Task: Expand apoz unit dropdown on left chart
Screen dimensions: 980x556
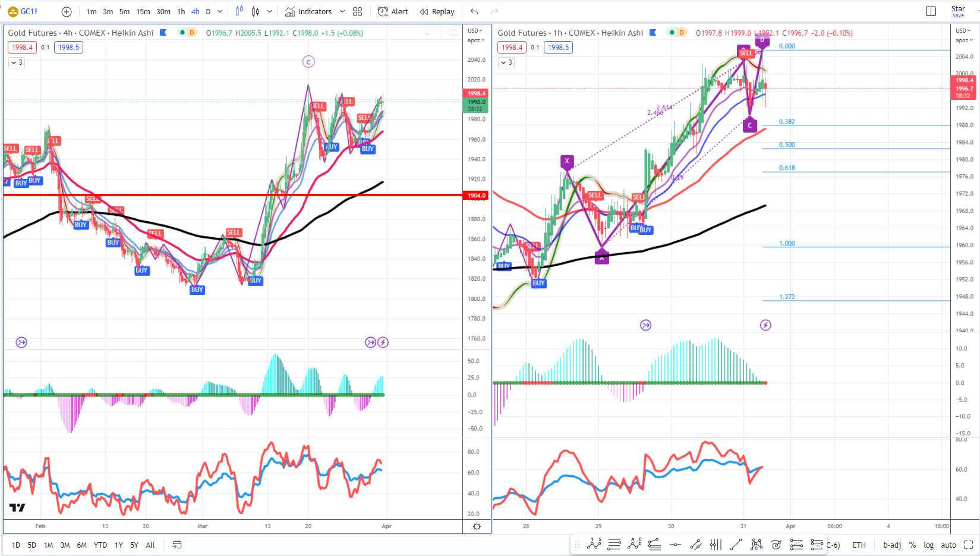Action: click(475, 40)
